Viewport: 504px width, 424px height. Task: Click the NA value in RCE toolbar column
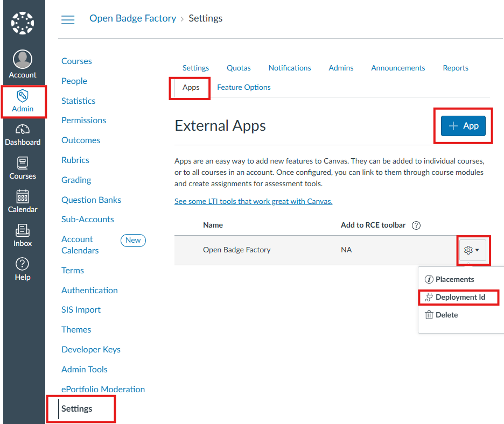click(x=346, y=250)
